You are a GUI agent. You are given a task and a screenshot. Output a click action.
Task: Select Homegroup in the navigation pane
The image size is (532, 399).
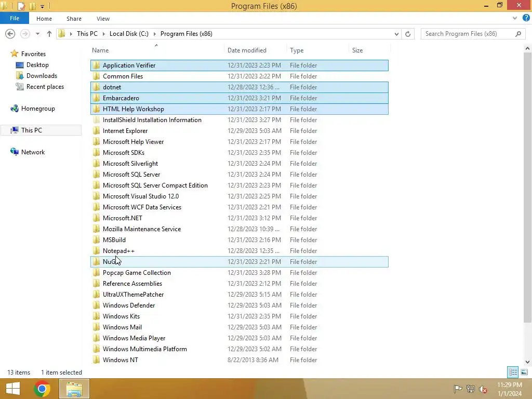[x=38, y=109]
